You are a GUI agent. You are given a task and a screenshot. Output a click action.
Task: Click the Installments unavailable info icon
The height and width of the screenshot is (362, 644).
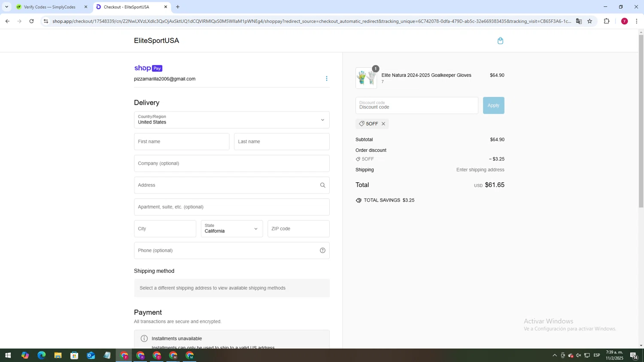coord(144,338)
